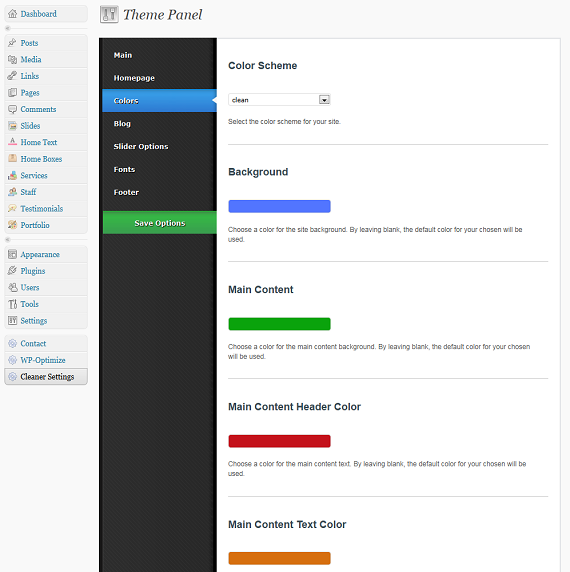The height and width of the screenshot is (572, 570).
Task: Click the Theme Panel header icon
Action: [x=109, y=14]
